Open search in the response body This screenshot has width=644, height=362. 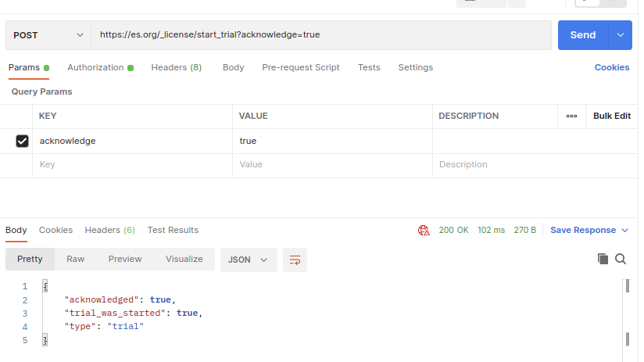click(x=621, y=259)
